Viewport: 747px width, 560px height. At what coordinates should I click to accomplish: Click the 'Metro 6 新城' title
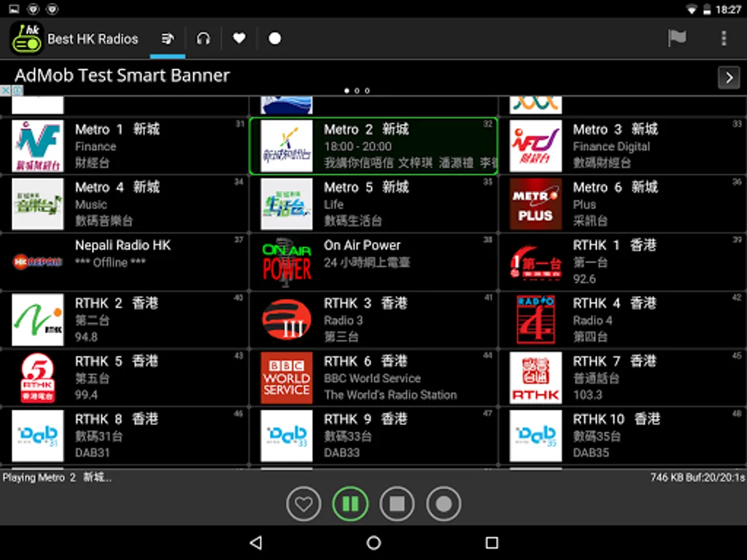616,187
